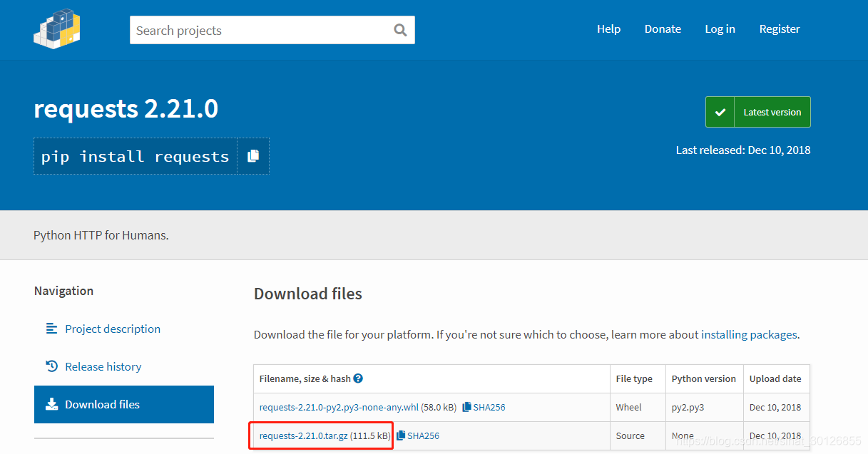Click the Latest version button
Viewport: 868px width, 454px height.
[x=758, y=112]
